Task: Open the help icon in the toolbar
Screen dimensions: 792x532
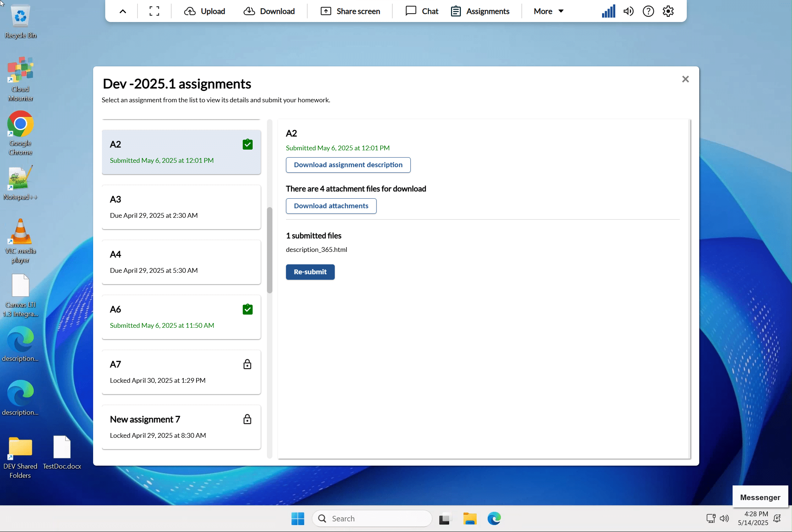Action: pyautogui.click(x=648, y=11)
